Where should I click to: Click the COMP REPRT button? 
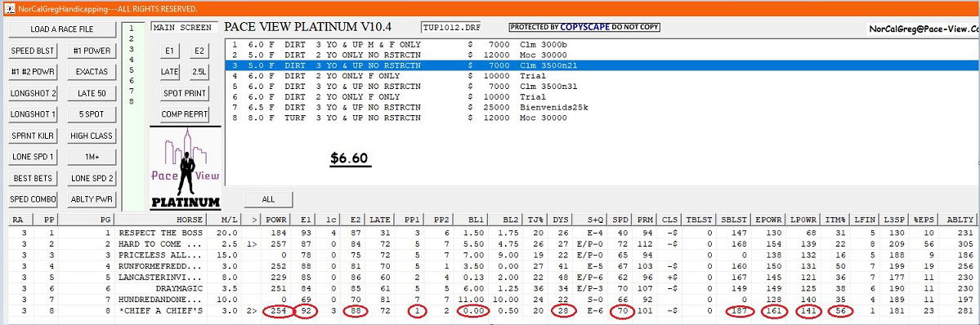pos(184,114)
